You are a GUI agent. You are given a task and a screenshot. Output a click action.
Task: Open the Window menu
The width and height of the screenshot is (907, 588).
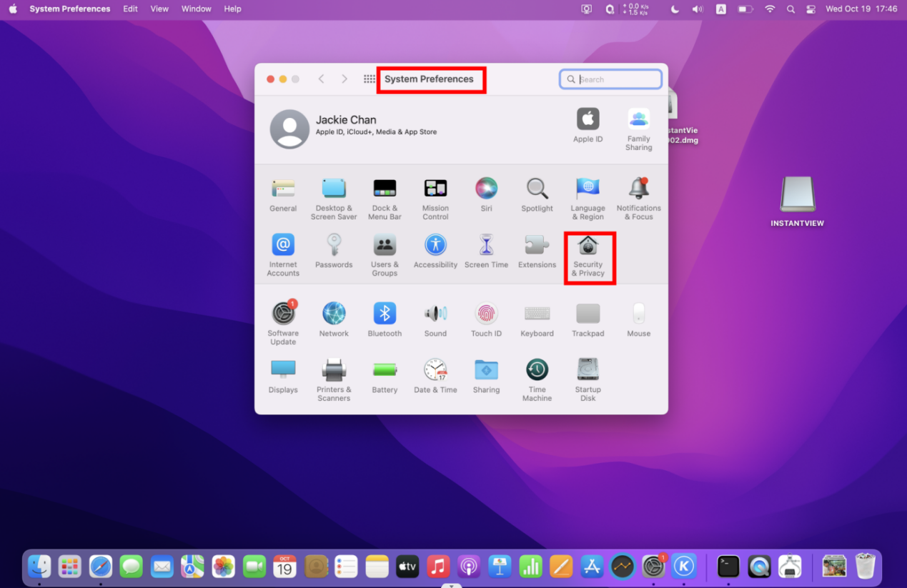[x=196, y=9]
